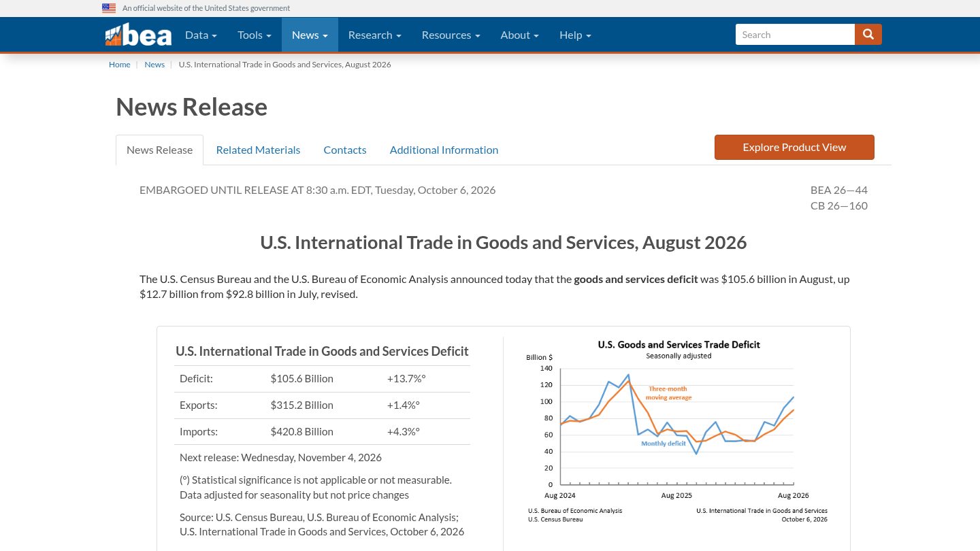Click the table title 'U.S. International Trade in Goods and Services Deficit'
The image size is (980, 551).
point(322,351)
